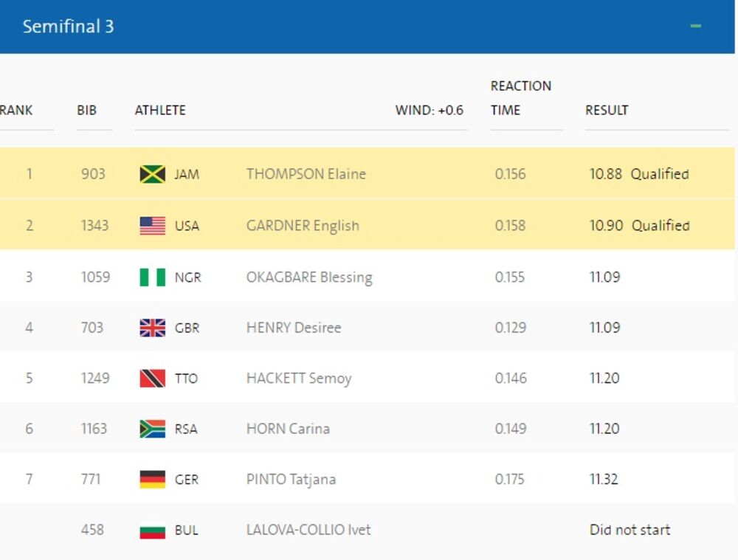Click the RESULT column header
This screenshot has height=560, width=738.
click(x=607, y=111)
